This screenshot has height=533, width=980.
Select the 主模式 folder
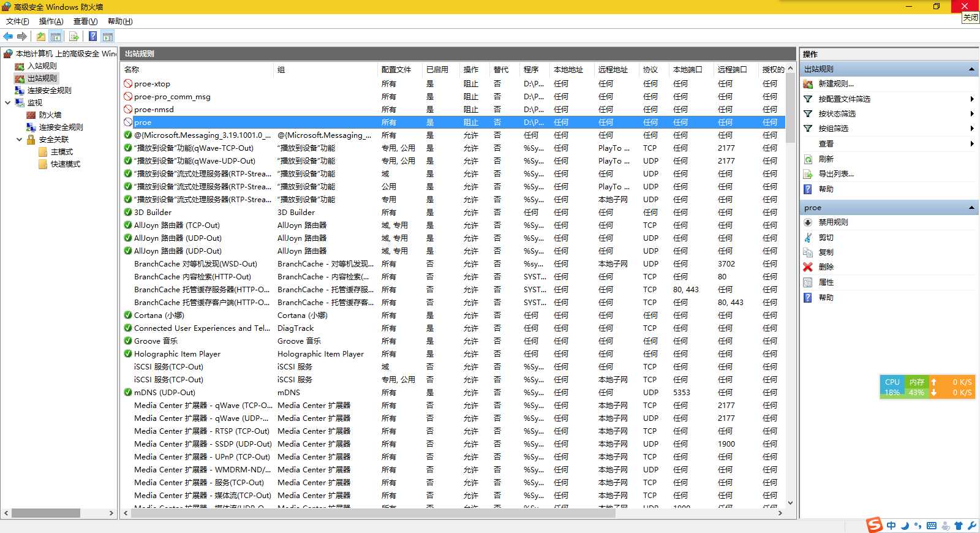(61, 152)
